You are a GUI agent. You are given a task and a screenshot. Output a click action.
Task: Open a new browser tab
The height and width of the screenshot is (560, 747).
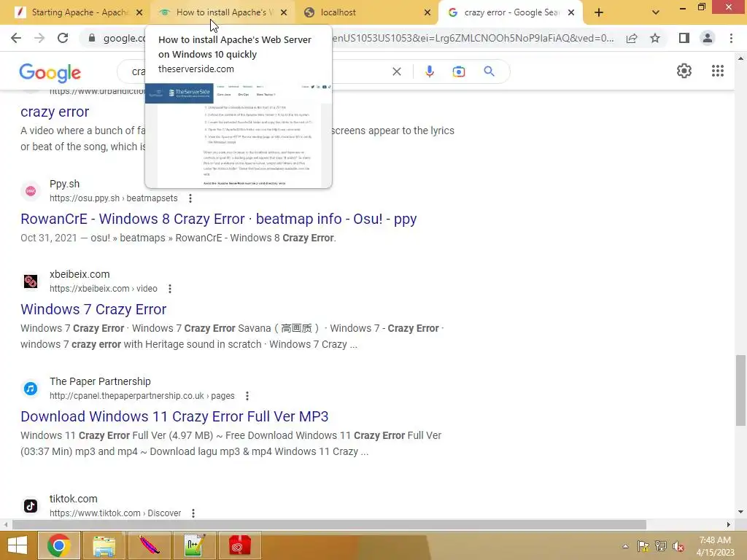tap(599, 13)
